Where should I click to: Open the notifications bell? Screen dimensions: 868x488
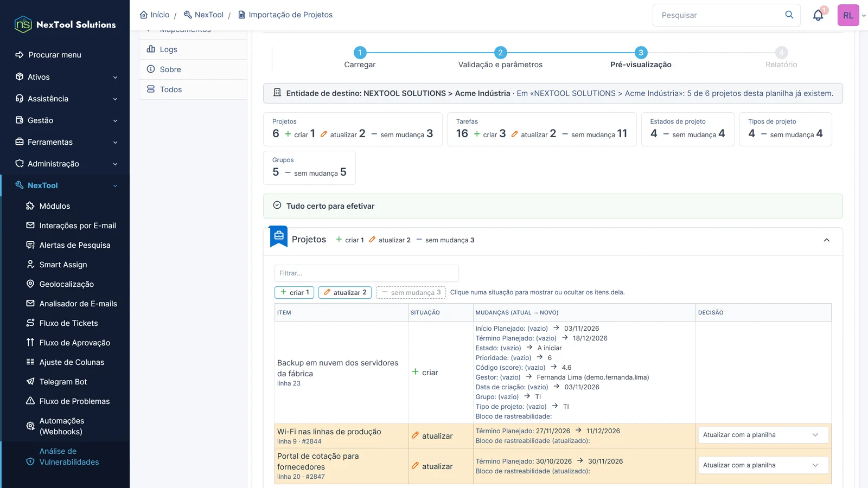(818, 15)
